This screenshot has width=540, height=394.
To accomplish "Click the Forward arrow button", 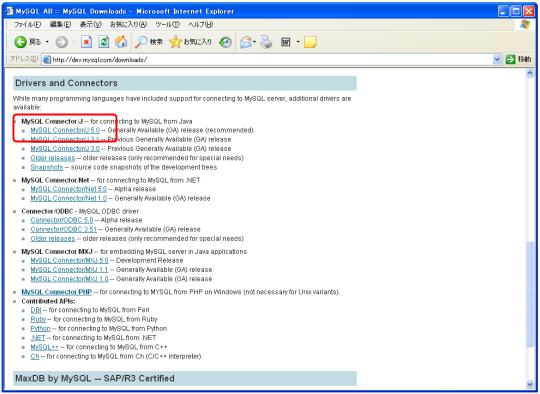I will coord(62,42).
